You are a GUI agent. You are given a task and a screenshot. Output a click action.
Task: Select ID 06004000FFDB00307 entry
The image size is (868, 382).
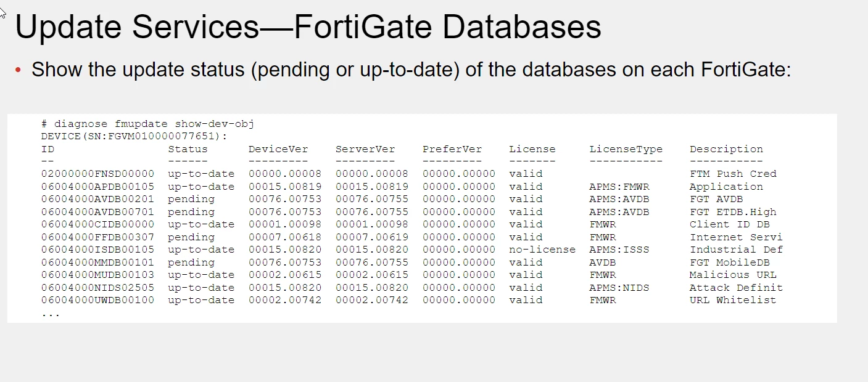click(x=97, y=237)
